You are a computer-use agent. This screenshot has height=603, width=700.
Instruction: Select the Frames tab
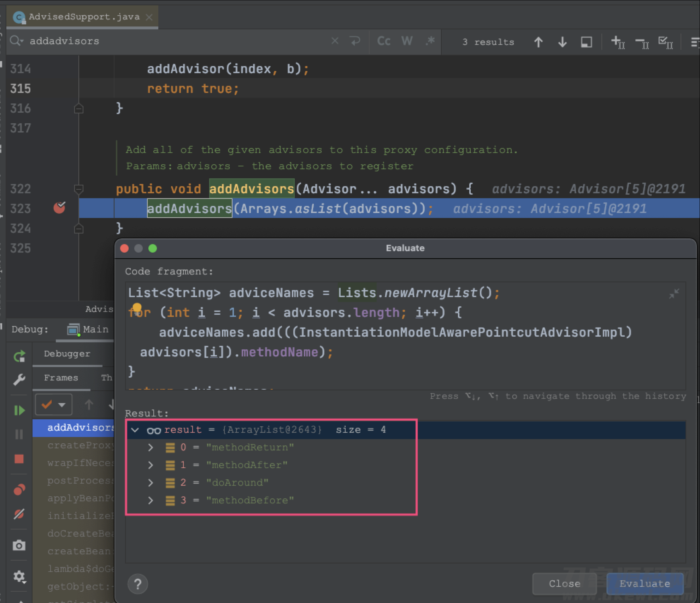pyautogui.click(x=61, y=378)
